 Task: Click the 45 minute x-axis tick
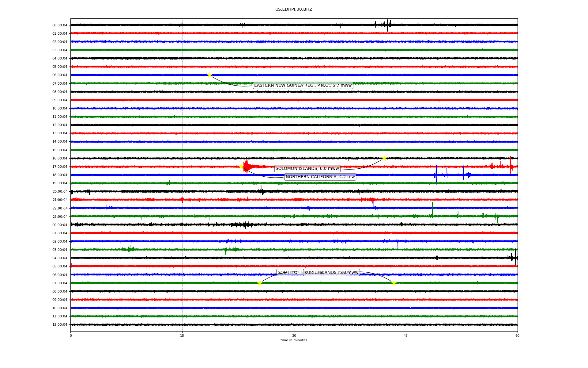[x=406, y=335]
